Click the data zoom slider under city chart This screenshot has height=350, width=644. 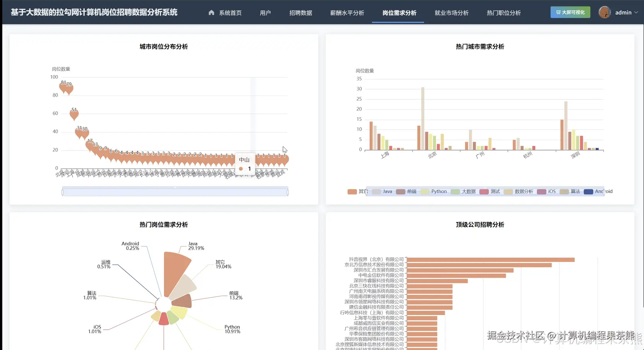(x=175, y=191)
